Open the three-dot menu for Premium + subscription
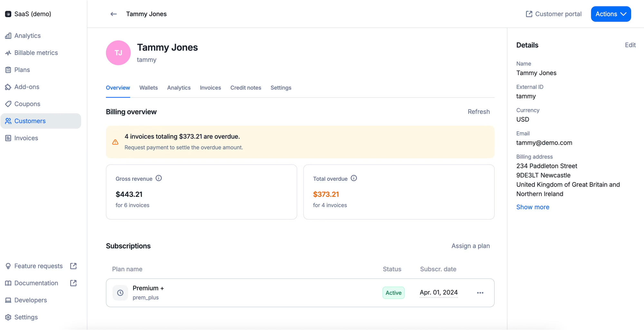Screen dimensions: 644x330 pyautogui.click(x=480, y=293)
